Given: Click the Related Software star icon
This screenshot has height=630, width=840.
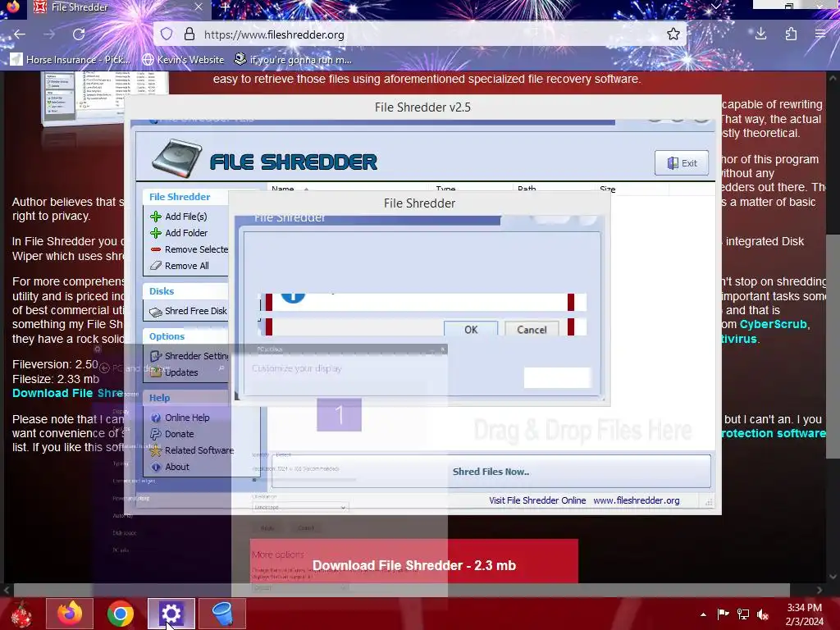Looking at the screenshot, I should tap(156, 450).
